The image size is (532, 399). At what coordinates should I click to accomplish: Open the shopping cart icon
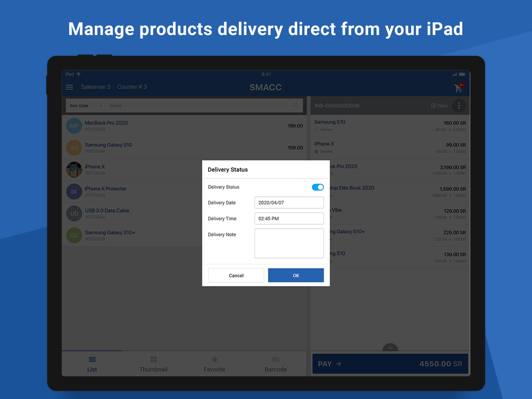pos(459,88)
